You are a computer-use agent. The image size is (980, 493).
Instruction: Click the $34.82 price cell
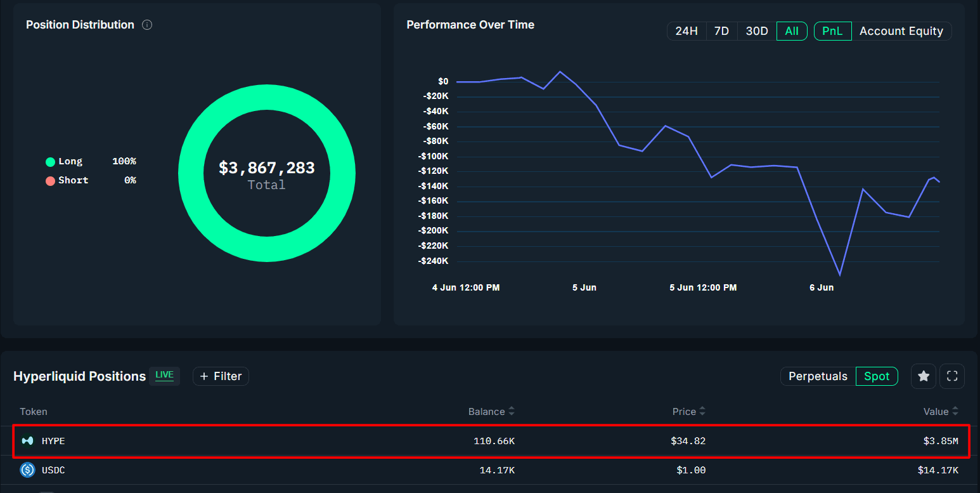[688, 441]
